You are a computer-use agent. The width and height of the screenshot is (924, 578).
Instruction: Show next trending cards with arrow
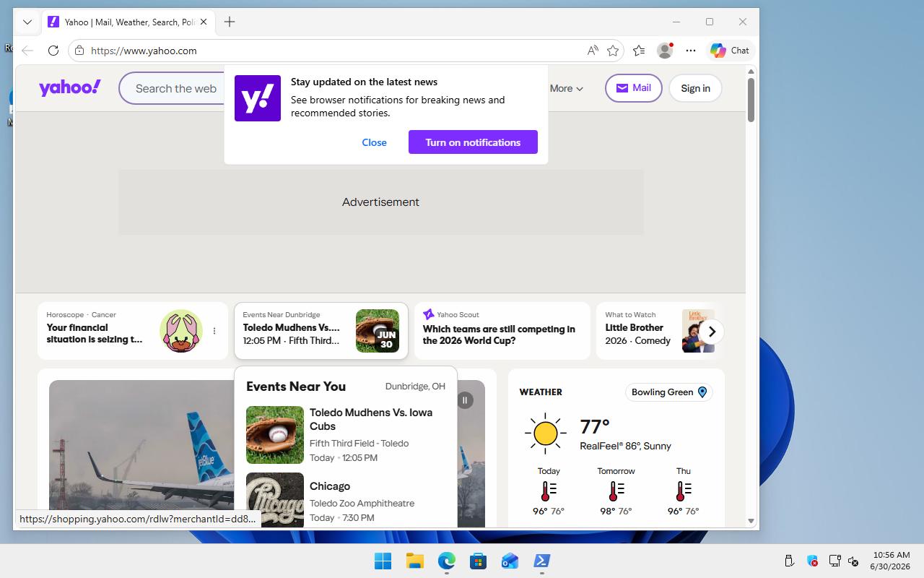tap(712, 332)
